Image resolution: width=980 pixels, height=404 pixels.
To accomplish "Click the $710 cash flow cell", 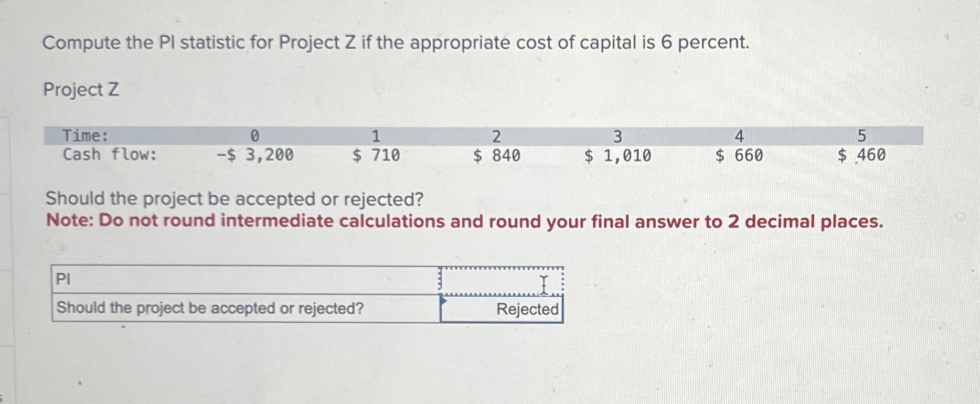I will [x=376, y=154].
